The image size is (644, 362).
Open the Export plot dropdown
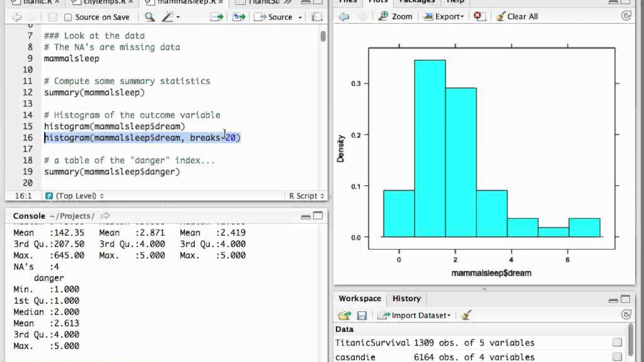pyautogui.click(x=443, y=17)
